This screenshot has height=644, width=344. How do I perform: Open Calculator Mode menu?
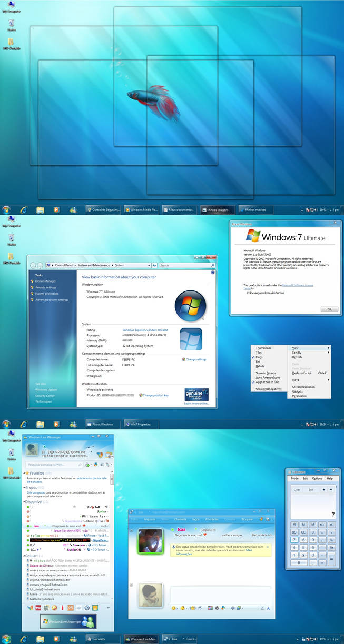click(x=295, y=478)
